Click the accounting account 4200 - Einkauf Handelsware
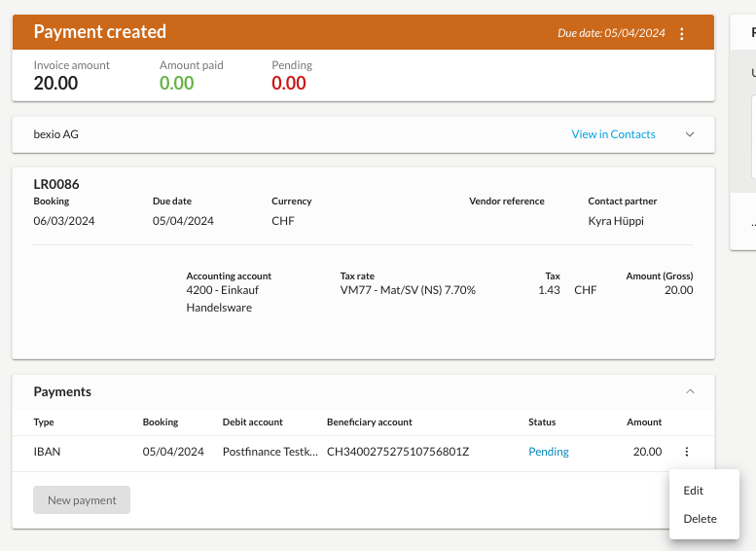 point(222,299)
